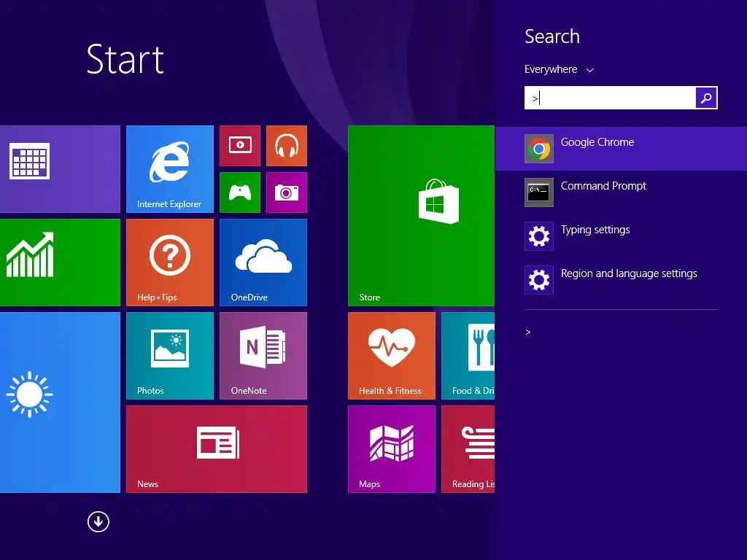Expand the Everywhere search scope dropdown

coord(559,69)
